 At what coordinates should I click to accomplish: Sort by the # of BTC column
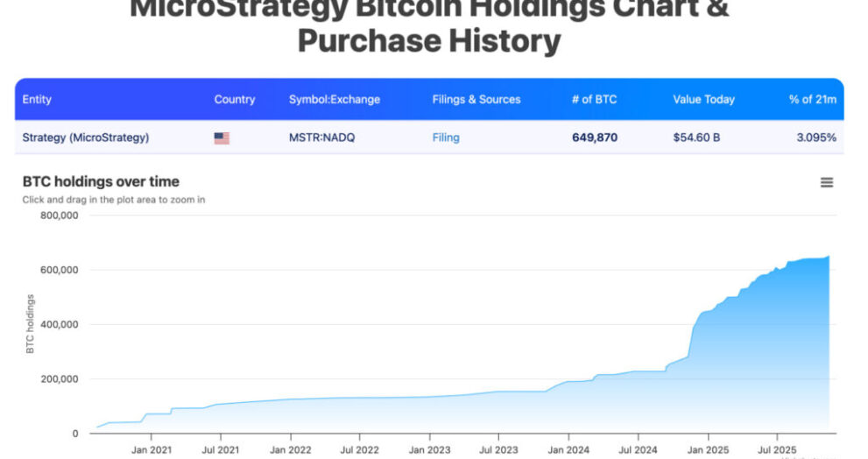point(594,100)
